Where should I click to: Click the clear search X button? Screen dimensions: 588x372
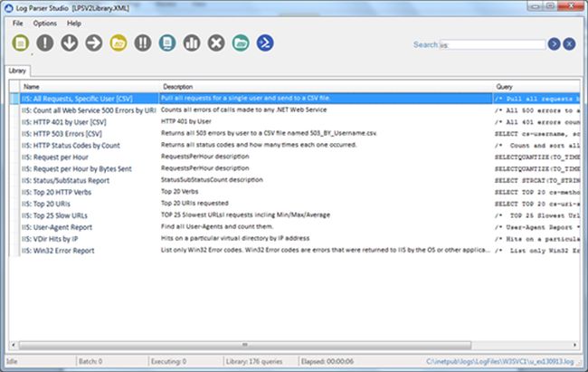(x=569, y=44)
